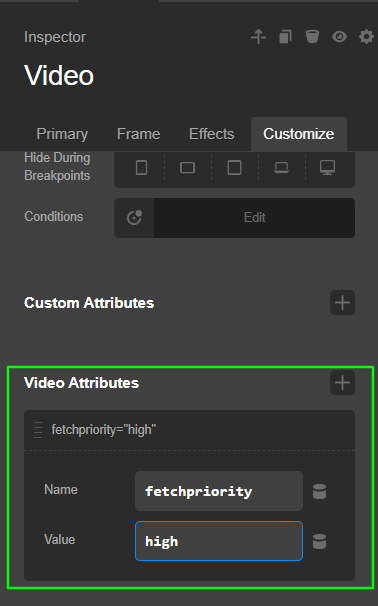The height and width of the screenshot is (606, 378).
Task: Toggle Video element visibility with the eye icon
Action: 339,37
